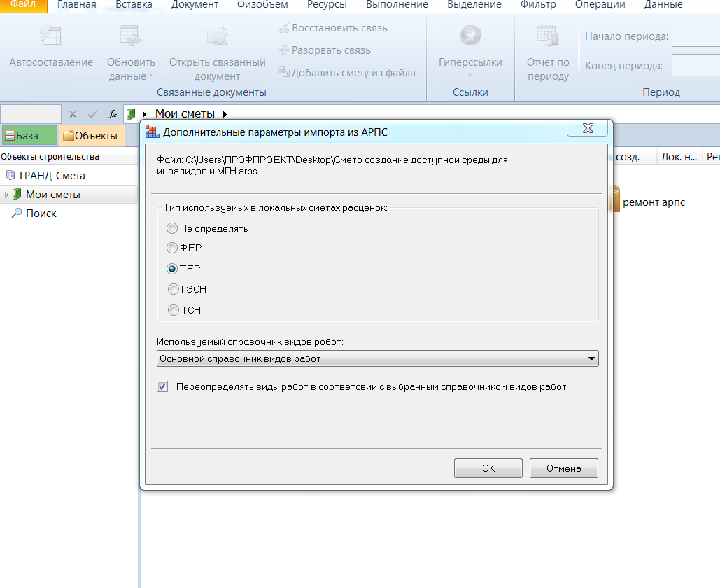
Task: Click Добавить смету из файла command
Action: pos(346,73)
